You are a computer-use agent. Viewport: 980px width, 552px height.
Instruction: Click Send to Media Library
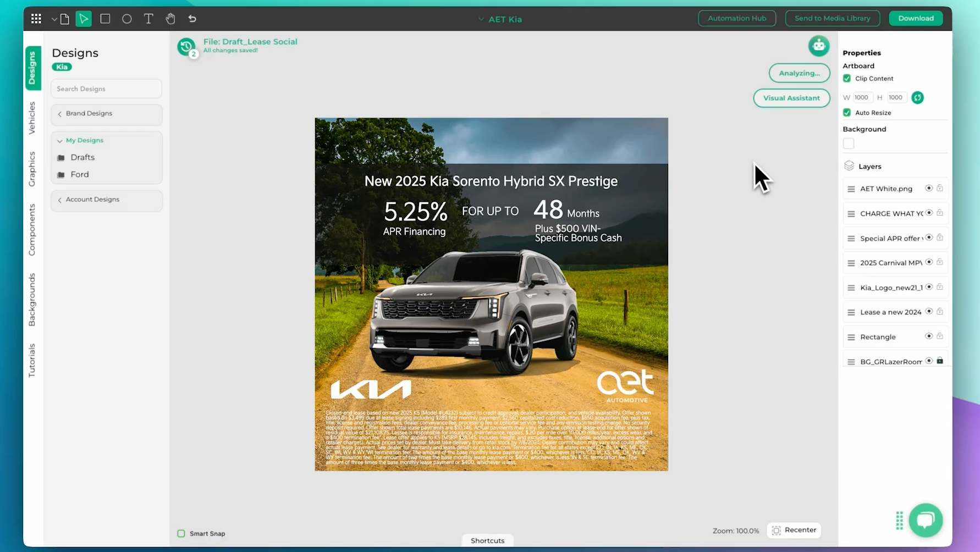833,18
